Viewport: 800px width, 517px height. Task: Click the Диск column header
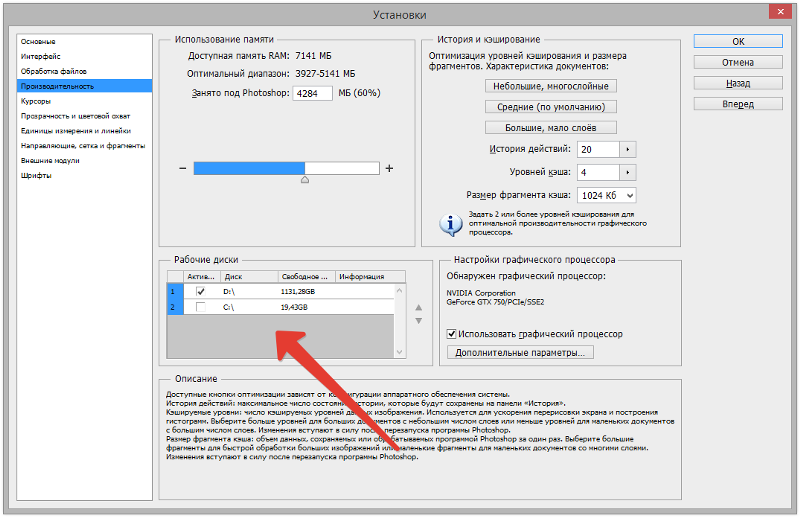[x=249, y=277]
